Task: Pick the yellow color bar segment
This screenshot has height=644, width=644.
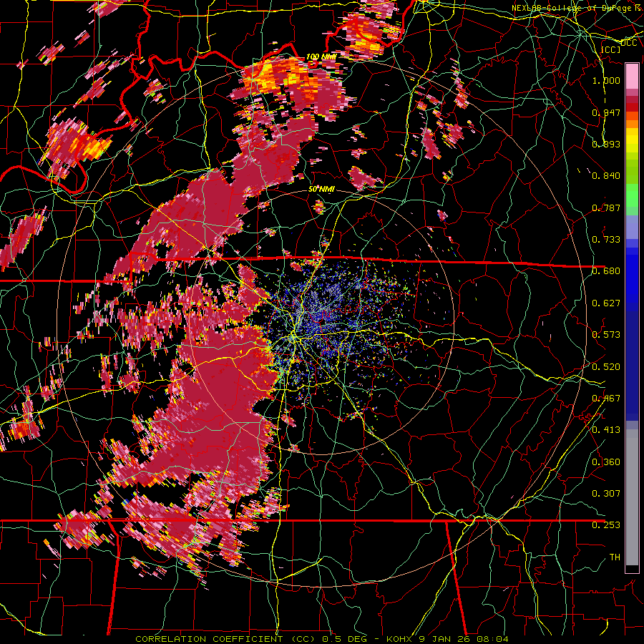Action: pos(632,140)
